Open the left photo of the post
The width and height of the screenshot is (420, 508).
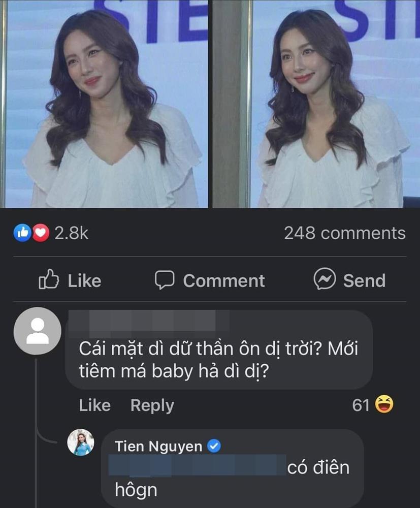(104, 104)
